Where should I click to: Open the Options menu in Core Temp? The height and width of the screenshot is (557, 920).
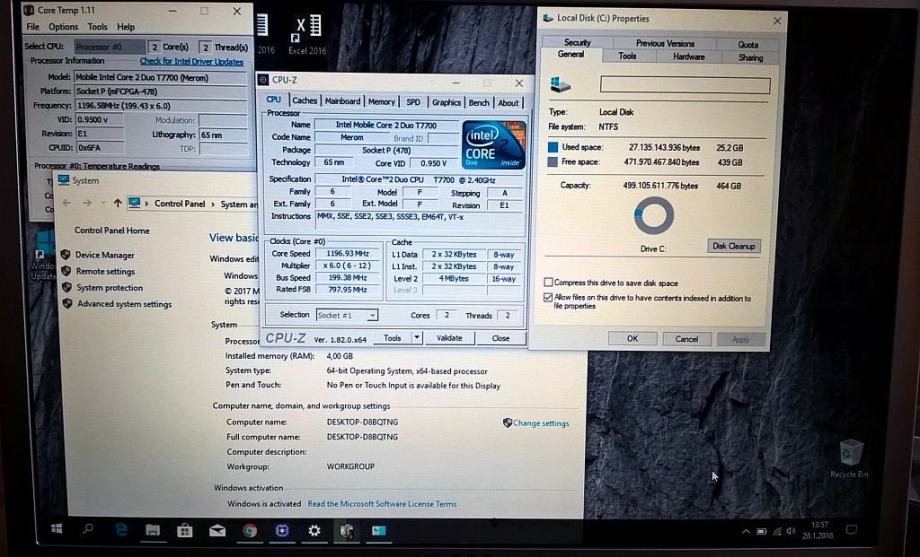pyautogui.click(x=63, y=27)
